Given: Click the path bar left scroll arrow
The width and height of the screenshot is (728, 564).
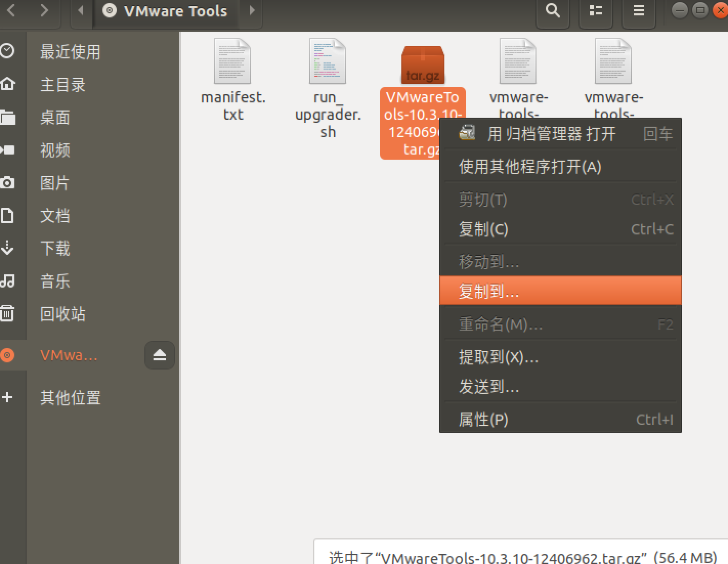Looking at the screenshot, I should point(80,10).
